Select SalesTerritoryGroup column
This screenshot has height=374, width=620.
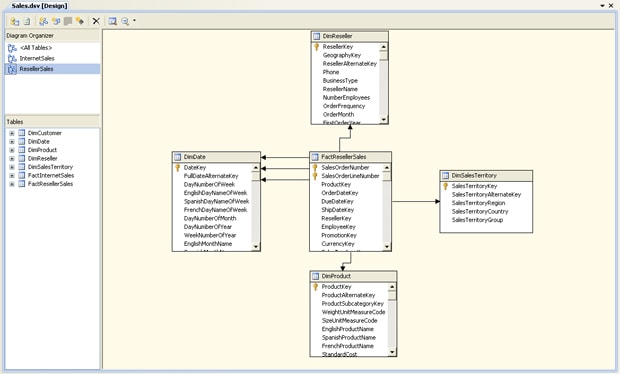pyautogui.click(x=477, y=220)
